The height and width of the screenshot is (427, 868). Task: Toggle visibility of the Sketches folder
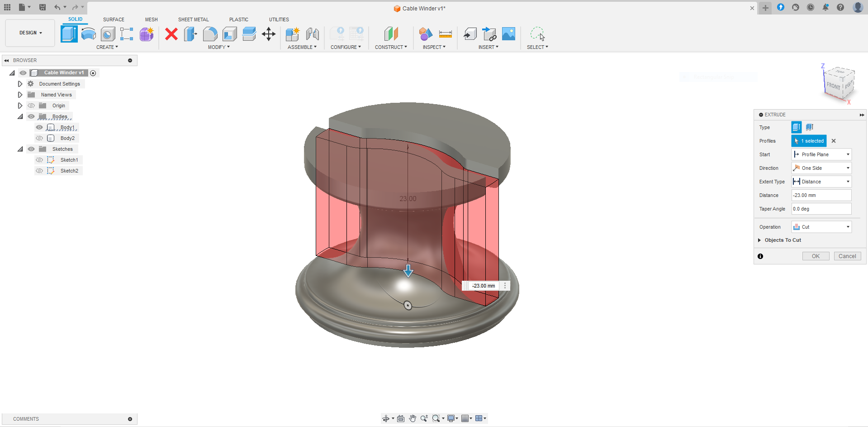tap(31, 149)
